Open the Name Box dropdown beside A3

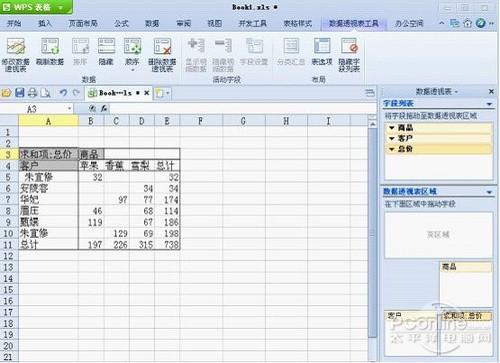tap(69, 109)
